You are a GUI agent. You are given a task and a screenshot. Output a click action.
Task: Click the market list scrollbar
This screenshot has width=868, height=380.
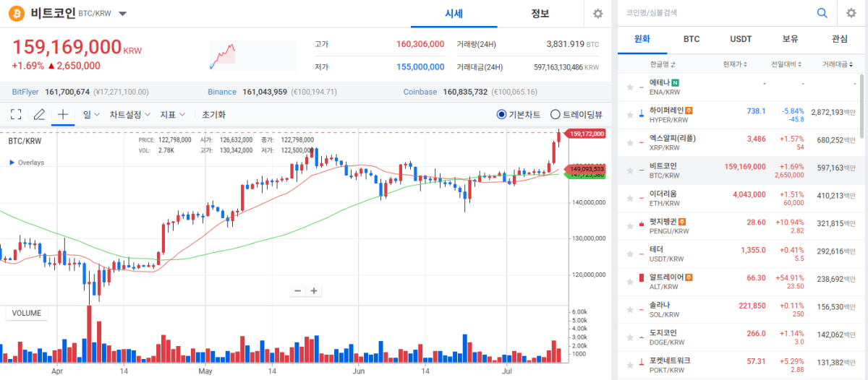[861, 105]
